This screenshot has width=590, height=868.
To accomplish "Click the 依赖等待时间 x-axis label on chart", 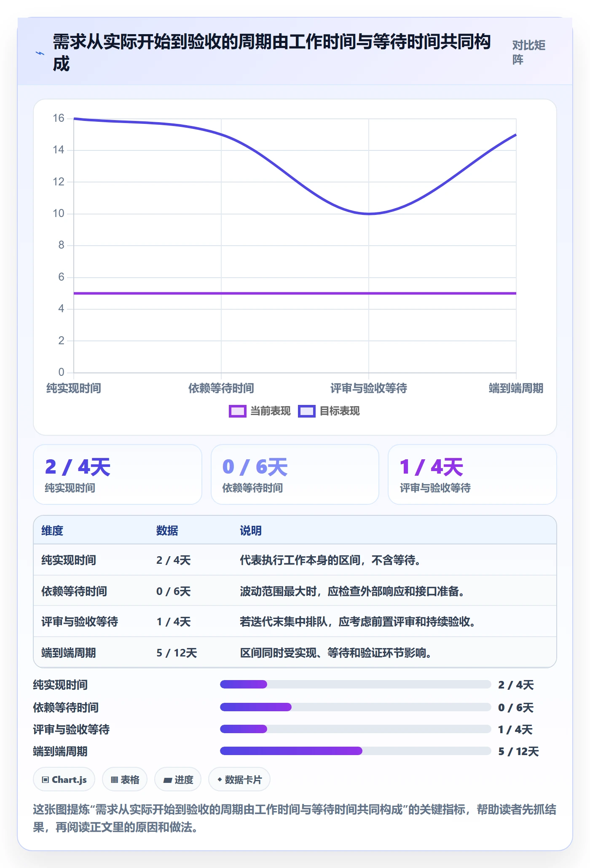I will (221, 388).
